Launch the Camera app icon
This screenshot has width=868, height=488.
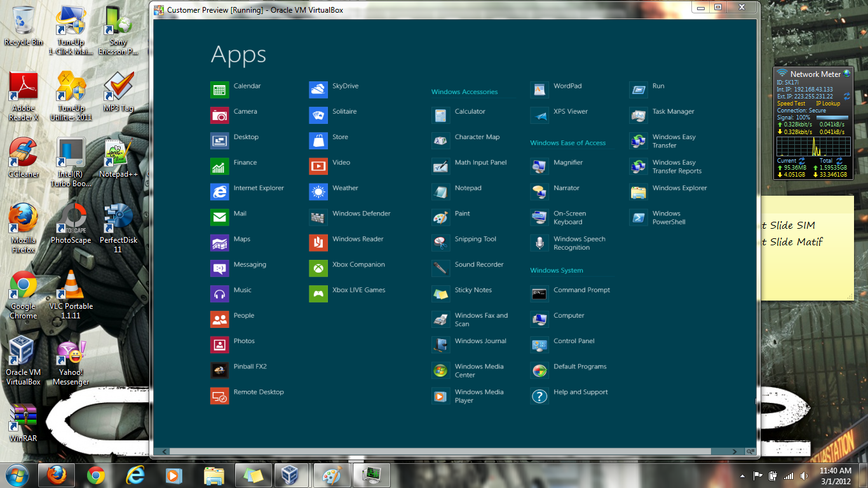[220, 116]
